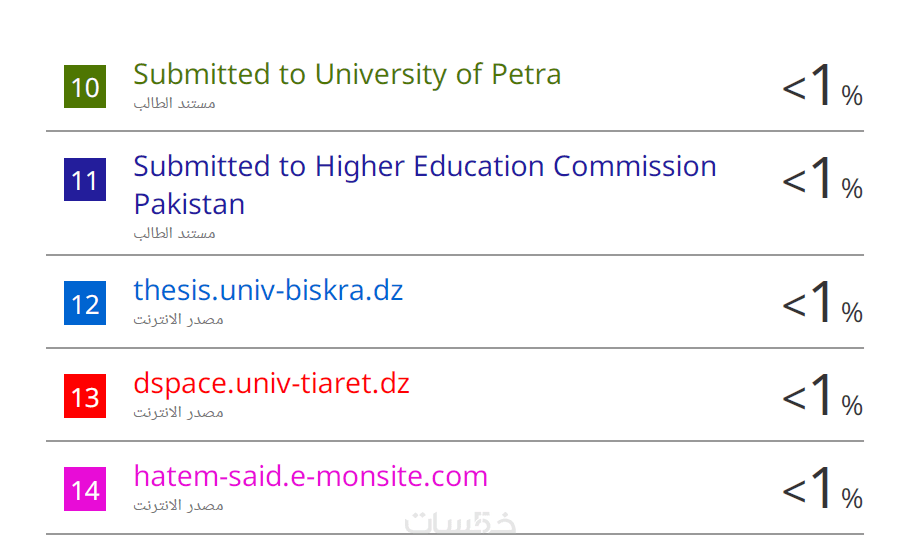The image size is (921, 545).
Task: Click the <1% value for Higher Education Commission
Action: [822, 181]
